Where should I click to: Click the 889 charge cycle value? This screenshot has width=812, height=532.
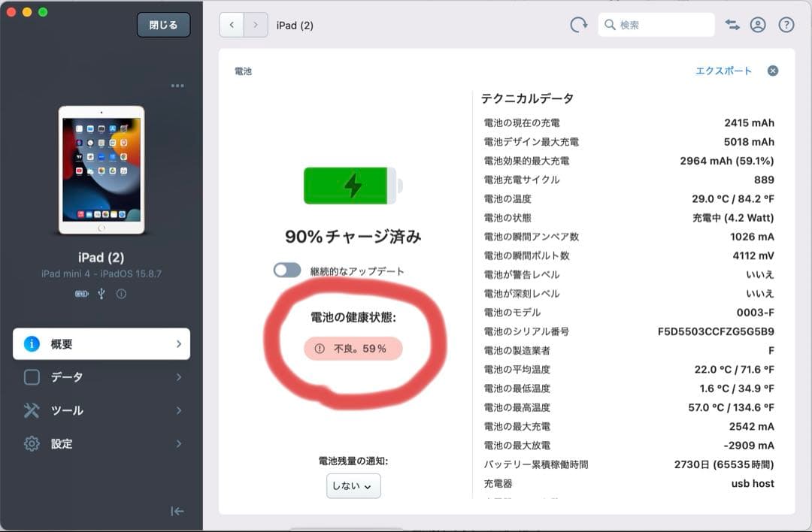pos(764,180)
